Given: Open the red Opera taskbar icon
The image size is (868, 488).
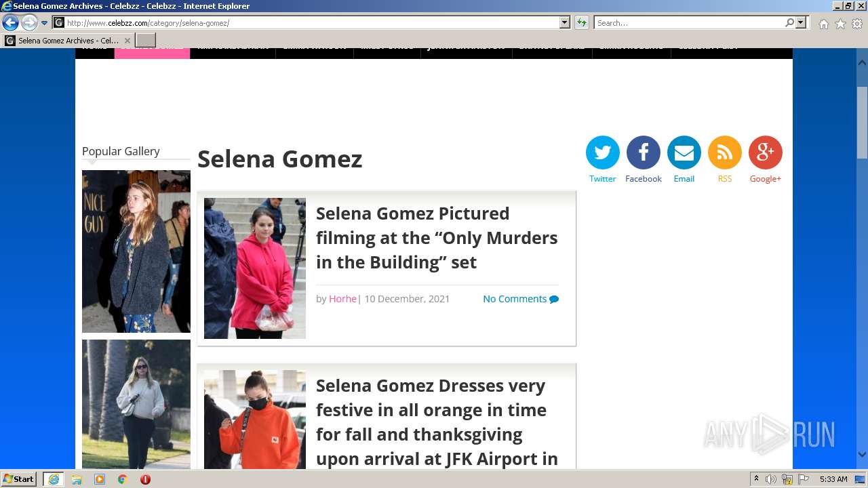Looking at the screenshot, I should [x=145, y=479].
